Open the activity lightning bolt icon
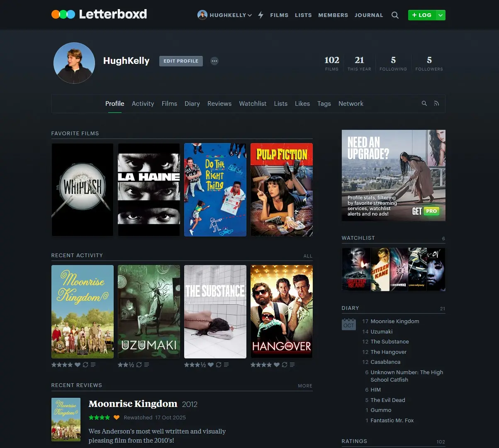 pos(261,15)
